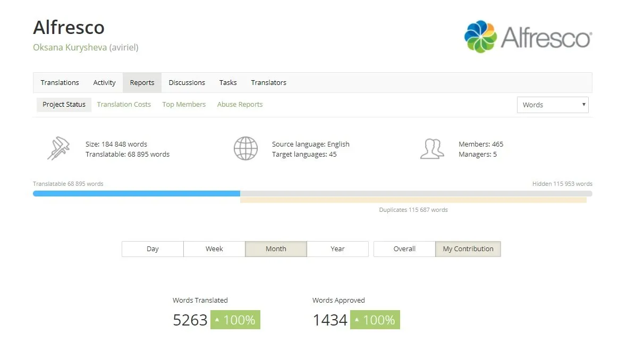Click the 'Words Approved' label
Viewport: 644px width, 351px height.
point(338,301)
